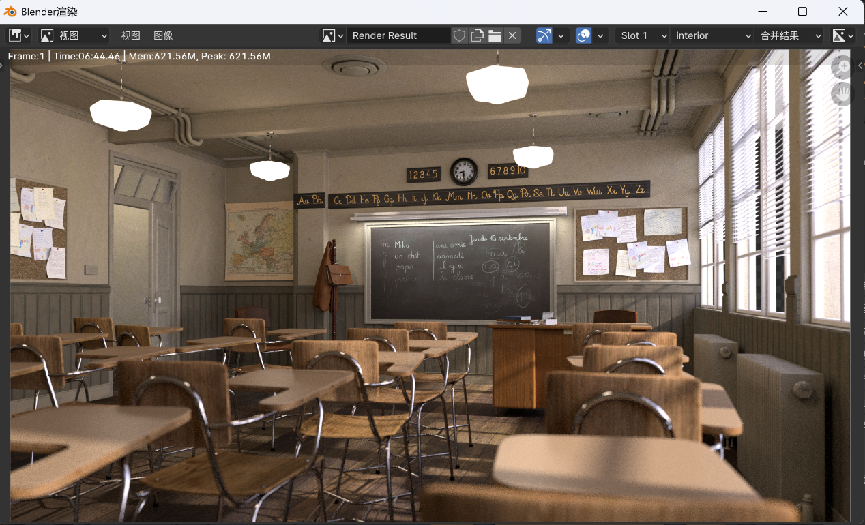Viewport: 865px width, 525px height.
Task: Unlink the Render Result image with X
Action: [512, 35]
